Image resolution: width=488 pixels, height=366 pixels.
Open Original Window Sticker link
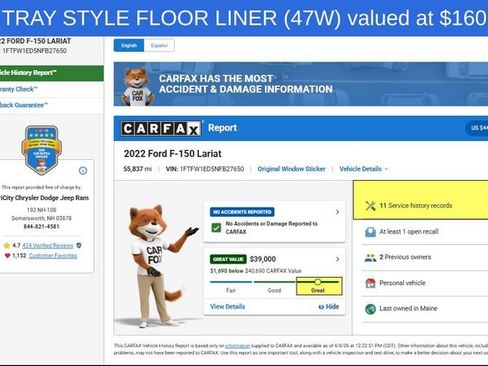tap(291, 169)
